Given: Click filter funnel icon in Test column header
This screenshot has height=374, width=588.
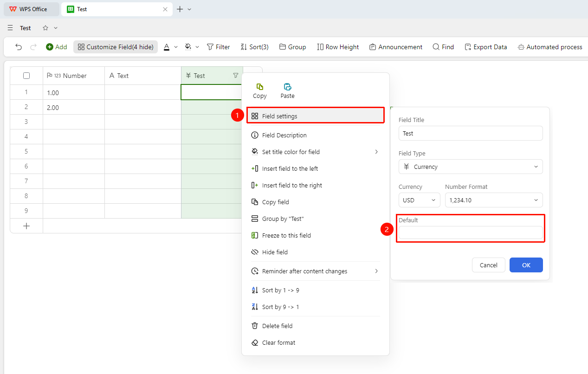Looking at the screenshot, I should point(236,76).
